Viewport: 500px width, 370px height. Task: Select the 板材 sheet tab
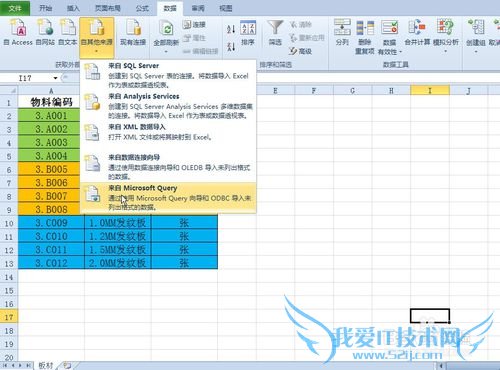pyautogui.click(x=46, y=365)
